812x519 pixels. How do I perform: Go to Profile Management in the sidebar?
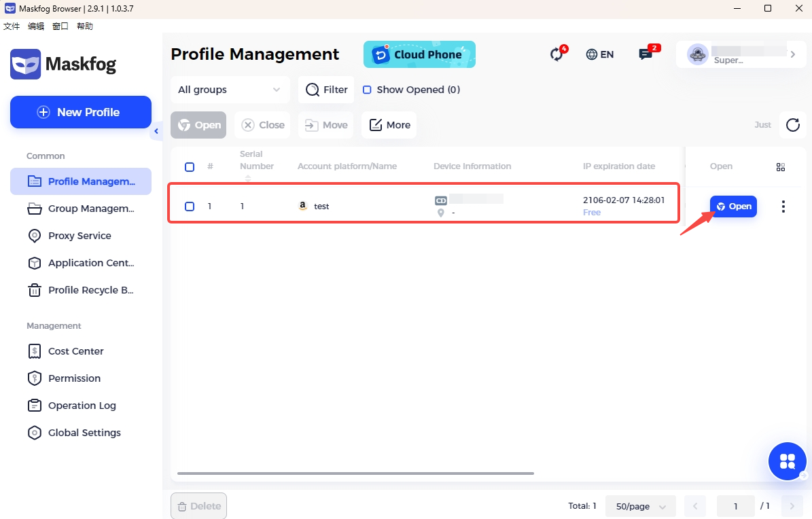(x=81, y=181)
